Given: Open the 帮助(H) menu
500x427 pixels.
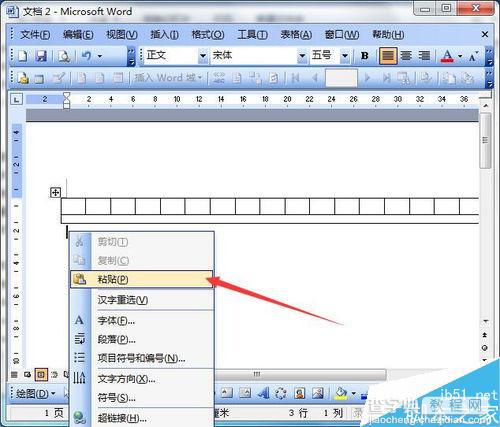Looking at the screenshot, I should click(x=388, y=34).
